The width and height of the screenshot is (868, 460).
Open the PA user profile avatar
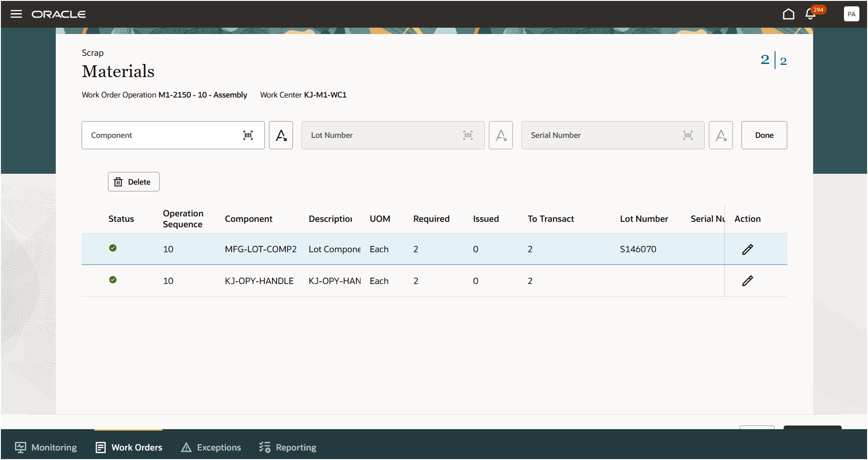(x=851, y=14)
